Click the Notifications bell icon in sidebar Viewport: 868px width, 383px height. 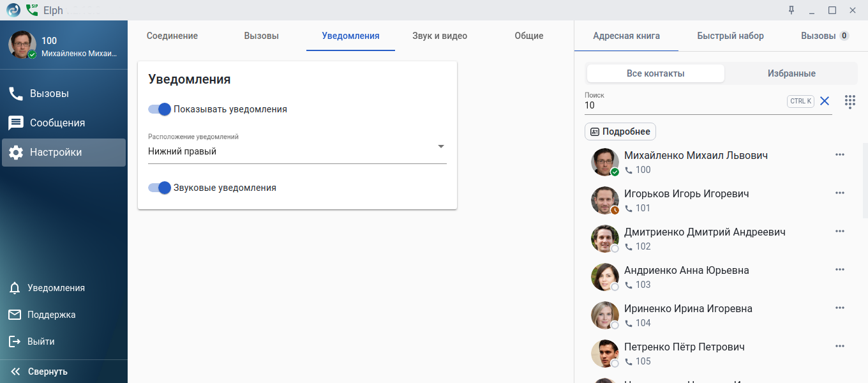(15, 288)
